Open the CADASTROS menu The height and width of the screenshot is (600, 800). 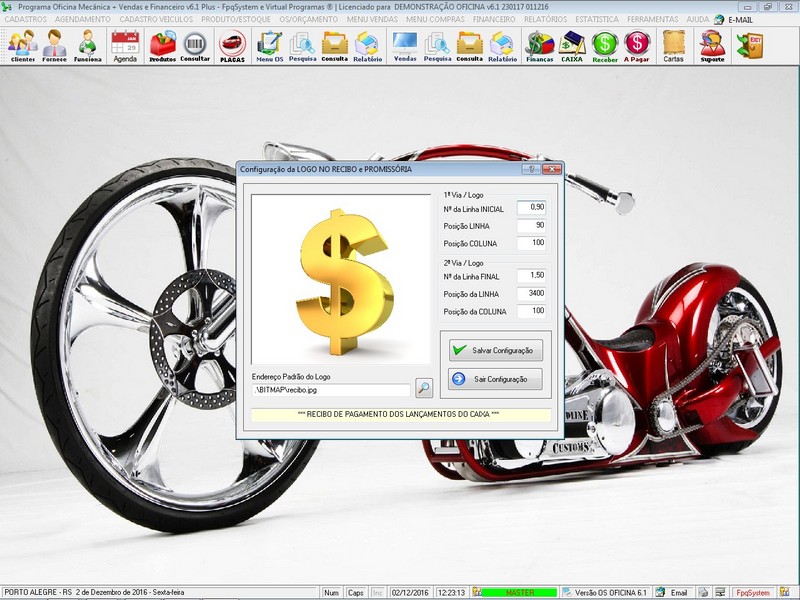point(25,19)
